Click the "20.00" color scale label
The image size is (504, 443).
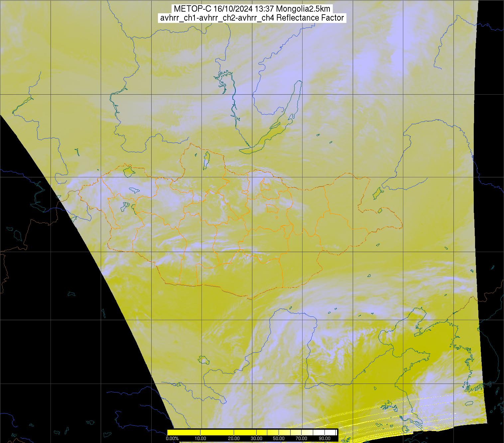(x=234, y=439)
